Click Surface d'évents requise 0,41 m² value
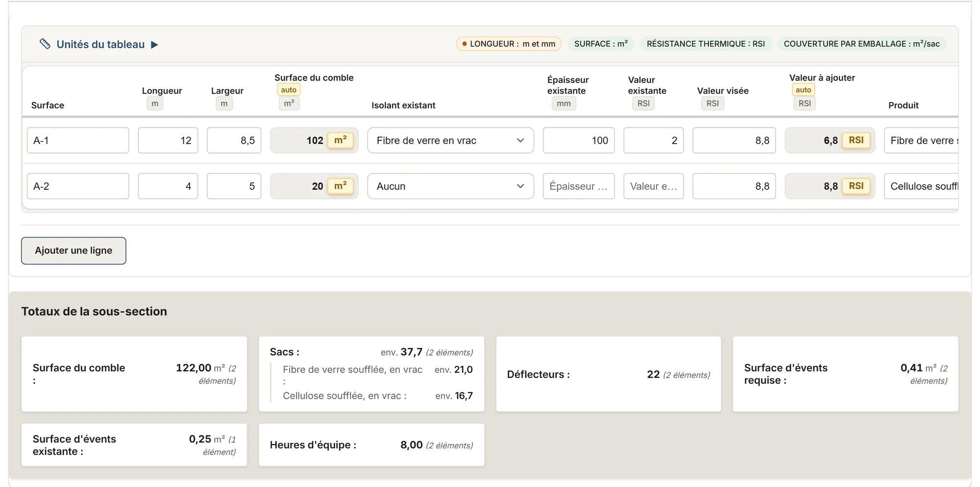 click(924, 374)
